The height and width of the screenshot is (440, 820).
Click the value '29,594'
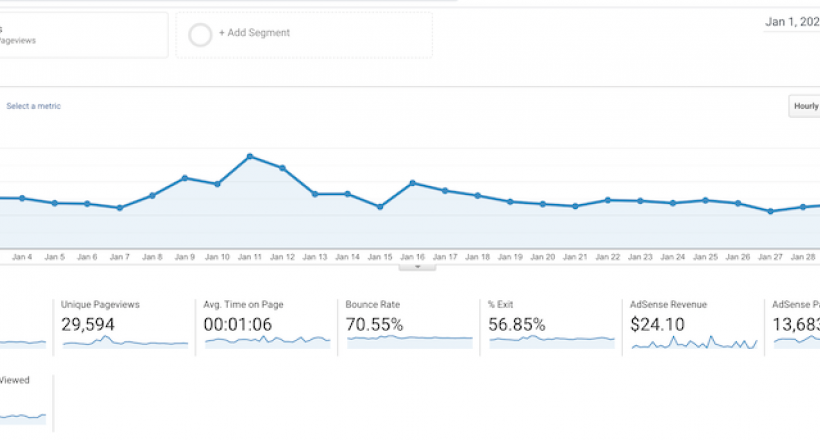(87, 324)
